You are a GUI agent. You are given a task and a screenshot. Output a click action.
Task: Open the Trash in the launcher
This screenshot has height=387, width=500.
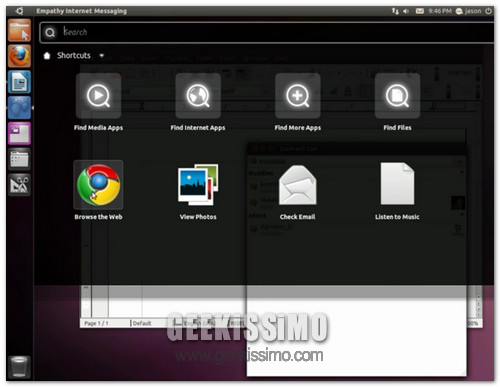(19, 366)
